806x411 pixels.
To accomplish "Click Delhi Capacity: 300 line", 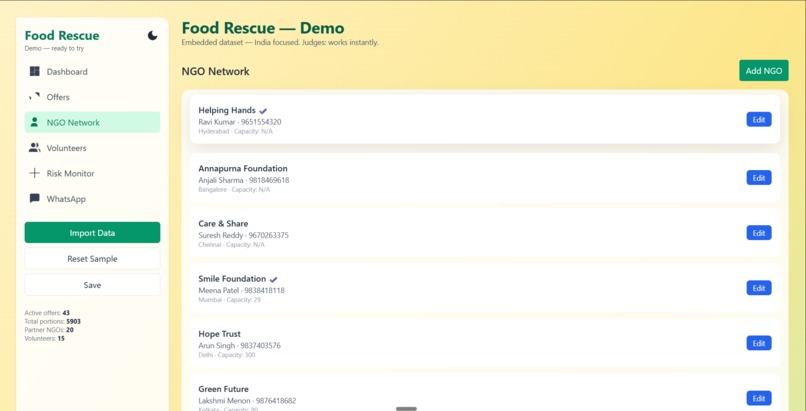I will pos(227,355).
